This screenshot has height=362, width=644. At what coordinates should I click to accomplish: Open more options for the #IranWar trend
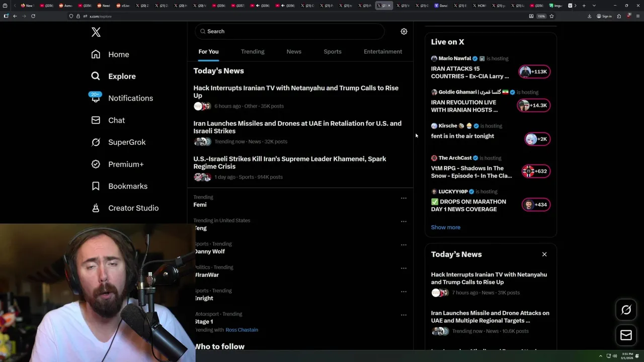(404, 268)
